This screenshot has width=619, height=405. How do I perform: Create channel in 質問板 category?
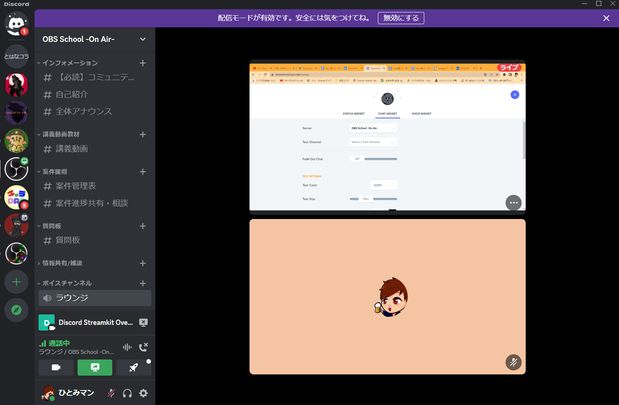(x=143, y=226)
